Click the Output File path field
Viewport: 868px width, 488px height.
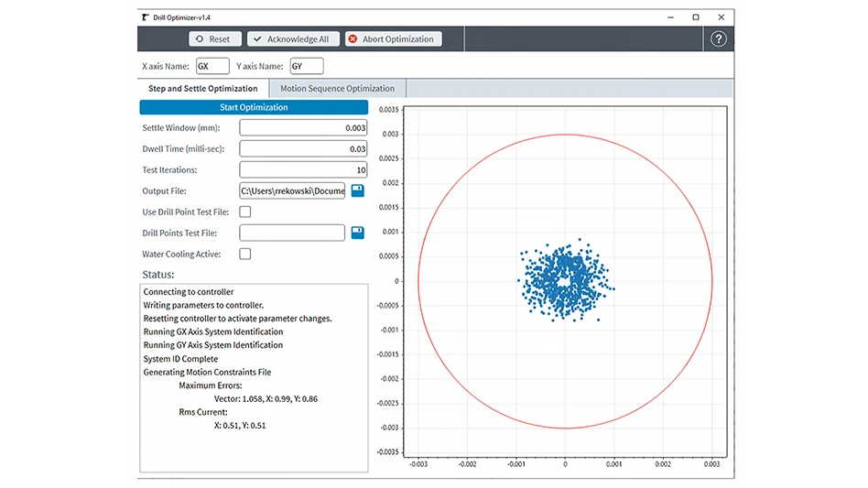[292, 190]
